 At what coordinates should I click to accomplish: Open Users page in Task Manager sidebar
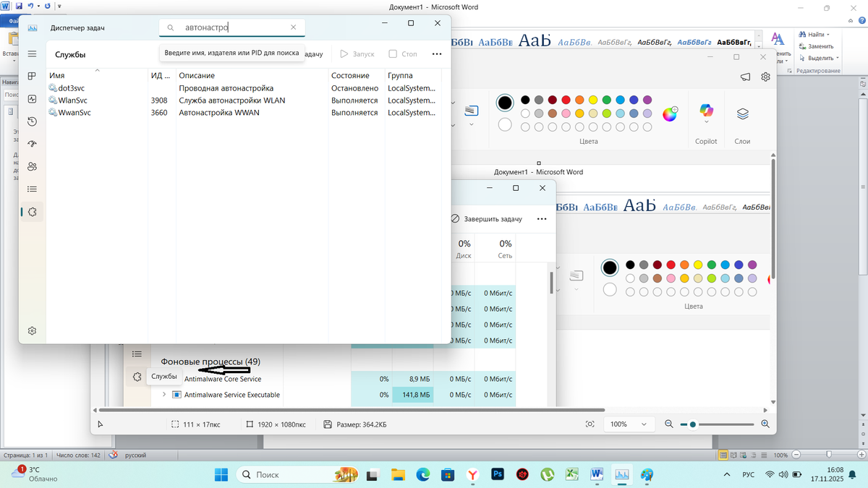coord(32,166)
